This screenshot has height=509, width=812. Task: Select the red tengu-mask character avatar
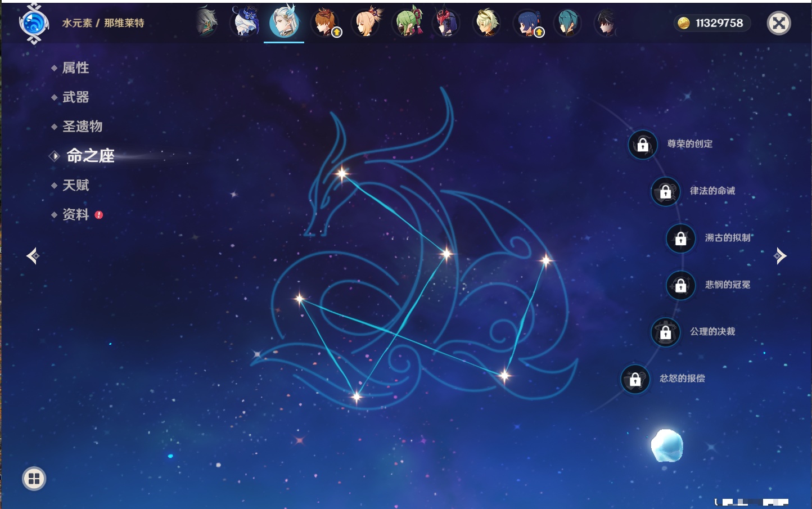[x=446, y=22]
